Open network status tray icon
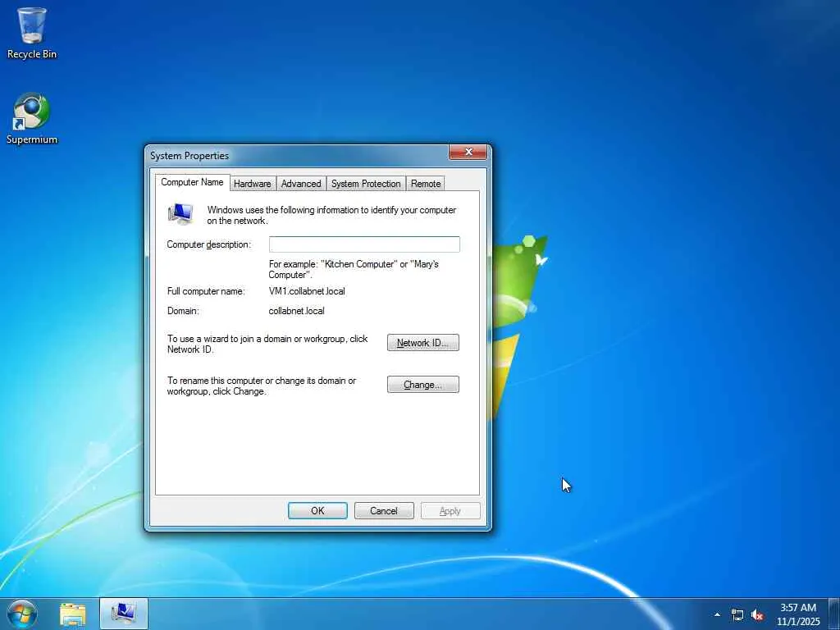 (x=737, y=615)
